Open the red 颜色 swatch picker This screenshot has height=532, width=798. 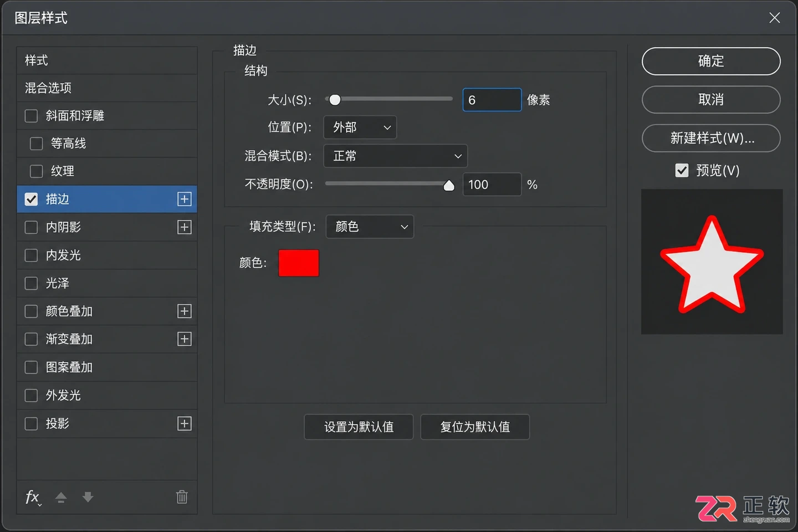(299, 263)
